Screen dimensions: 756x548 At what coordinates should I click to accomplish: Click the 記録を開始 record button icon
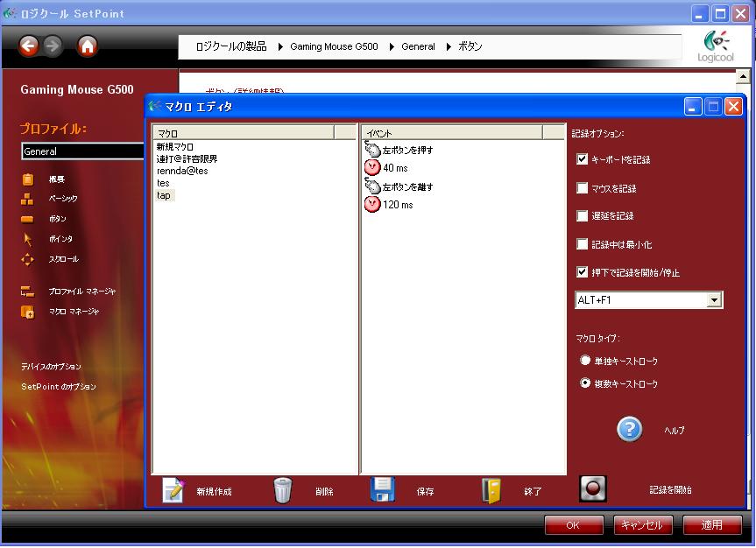592,488
